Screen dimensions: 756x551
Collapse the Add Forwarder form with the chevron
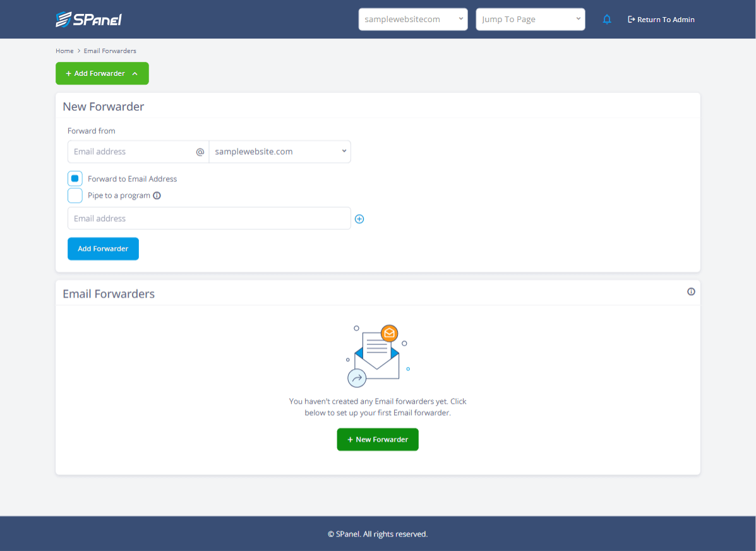[x=135, y=73]
